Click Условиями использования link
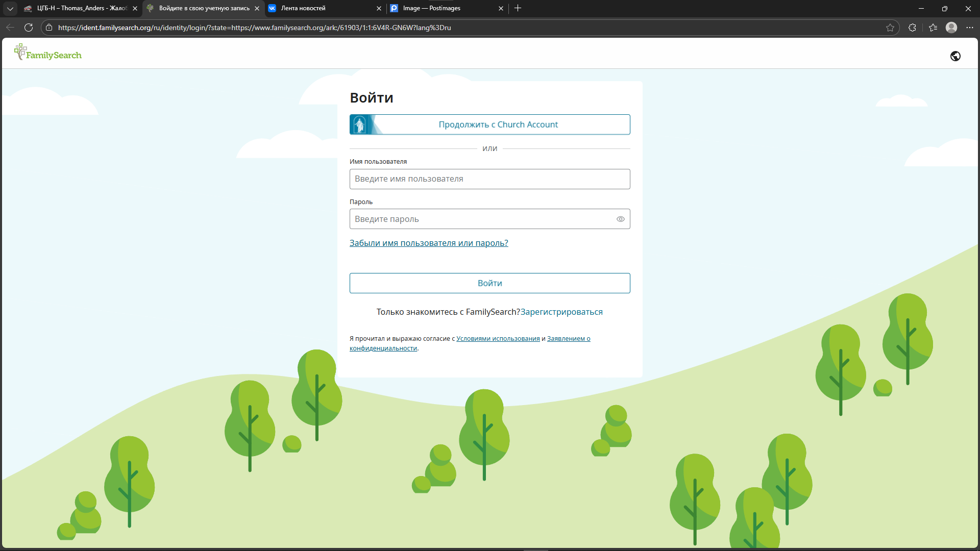 click(x=498, y=339)
